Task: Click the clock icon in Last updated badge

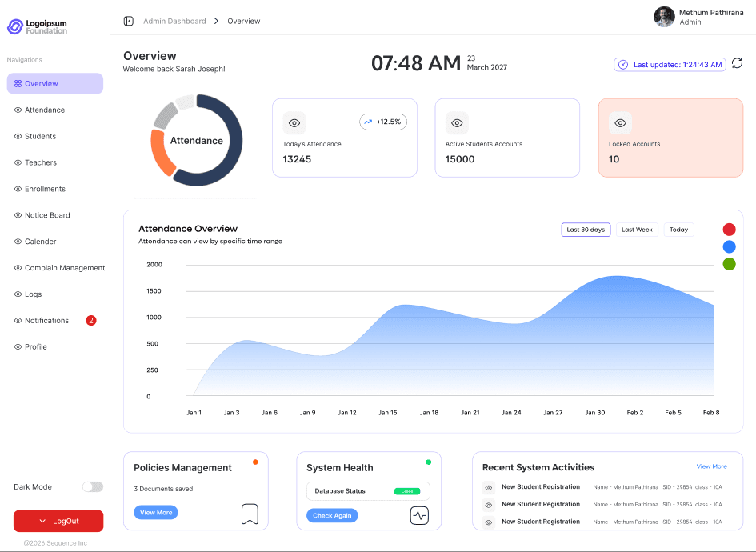Action: (x=623, y=65)
